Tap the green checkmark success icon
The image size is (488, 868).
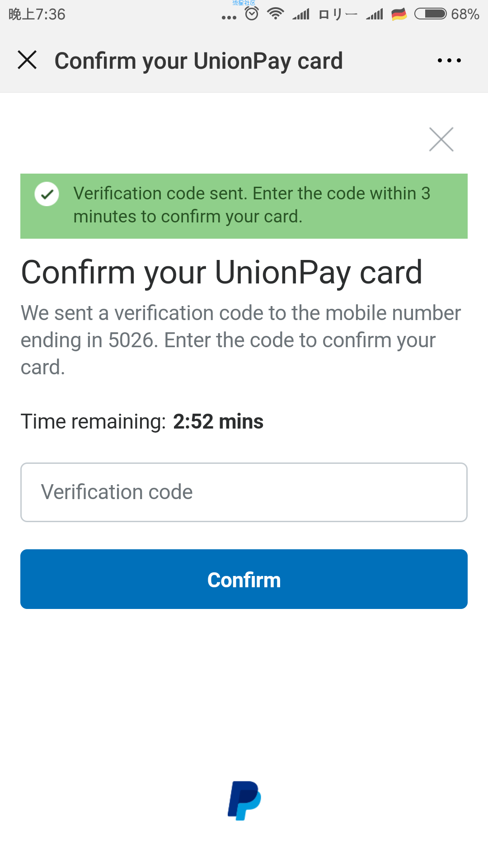(x=47, y=194)
